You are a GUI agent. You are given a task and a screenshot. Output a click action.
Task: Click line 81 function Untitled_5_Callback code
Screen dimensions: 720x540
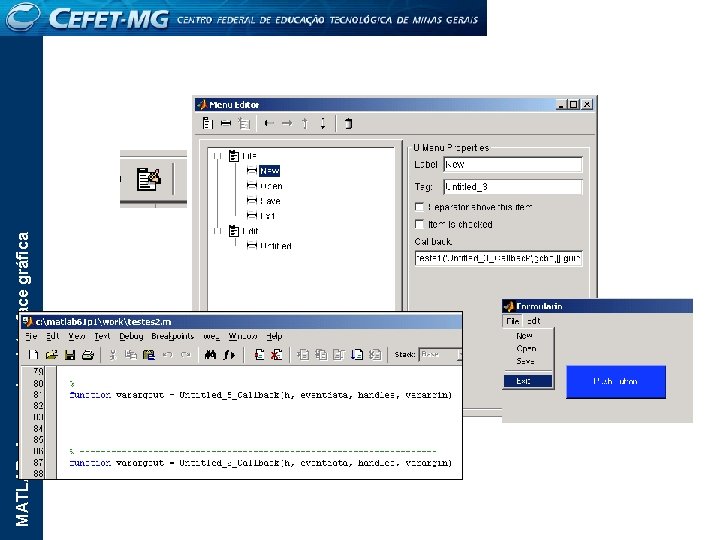(260, 395)
